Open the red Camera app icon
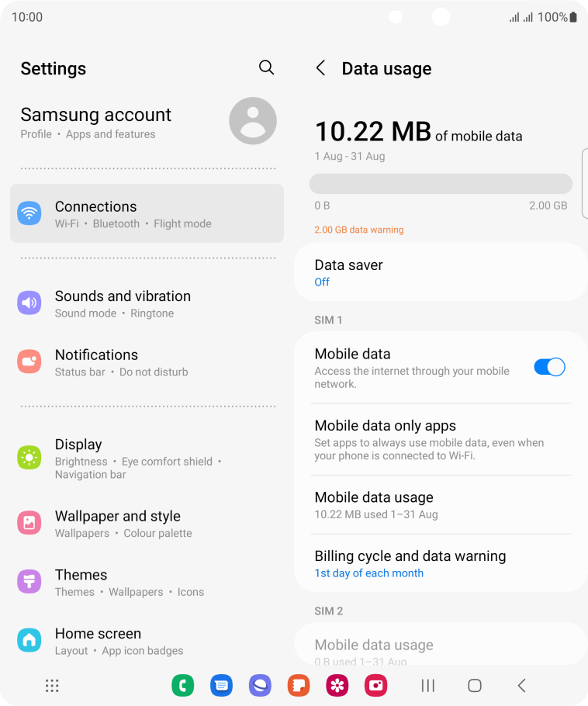The height and width of the screenshot is (706, 588). (376, 686)
